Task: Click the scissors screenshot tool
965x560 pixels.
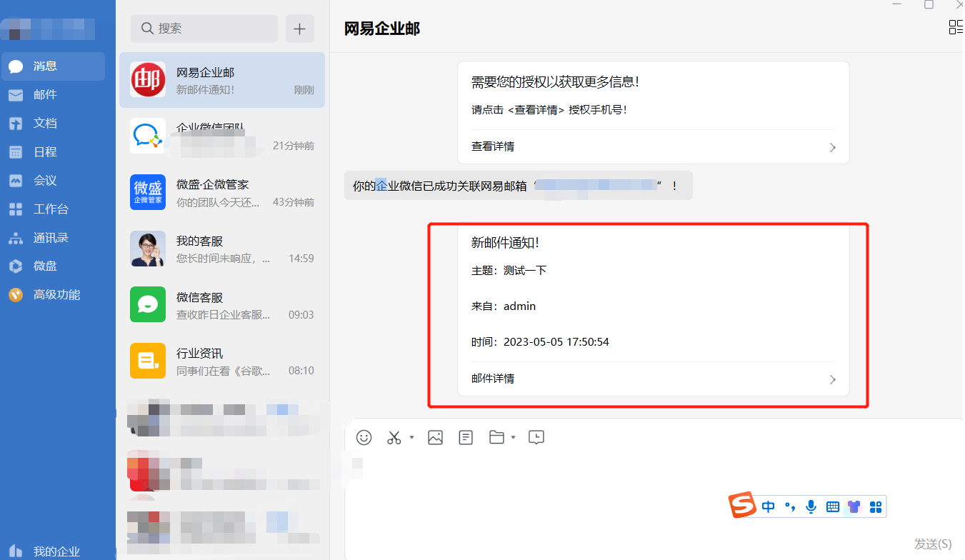Action: [x=394, y=437]
